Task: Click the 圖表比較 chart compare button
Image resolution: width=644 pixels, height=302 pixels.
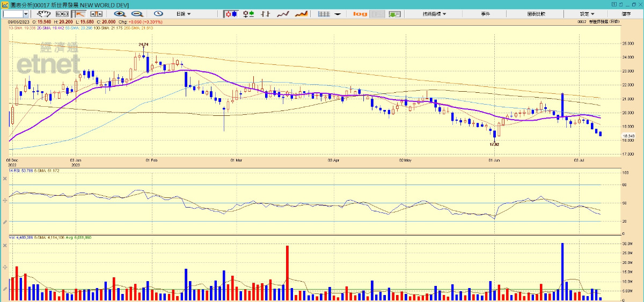Action: [x=536, y=13]
